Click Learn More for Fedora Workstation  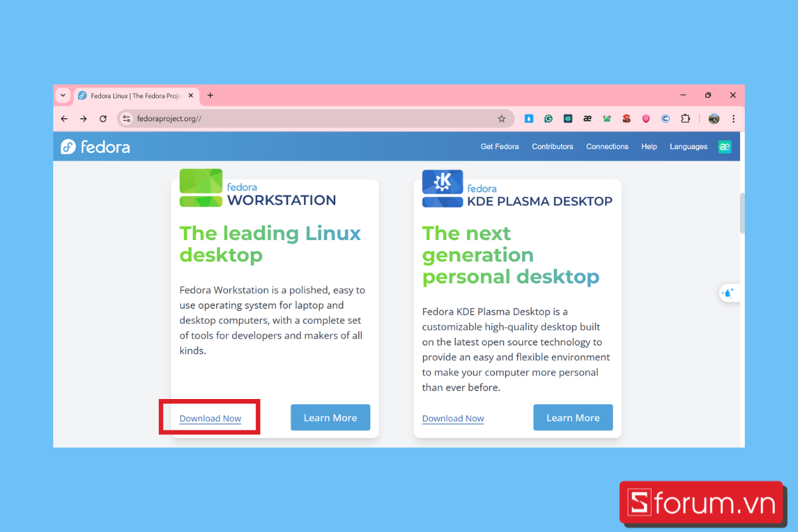[331, 418]
